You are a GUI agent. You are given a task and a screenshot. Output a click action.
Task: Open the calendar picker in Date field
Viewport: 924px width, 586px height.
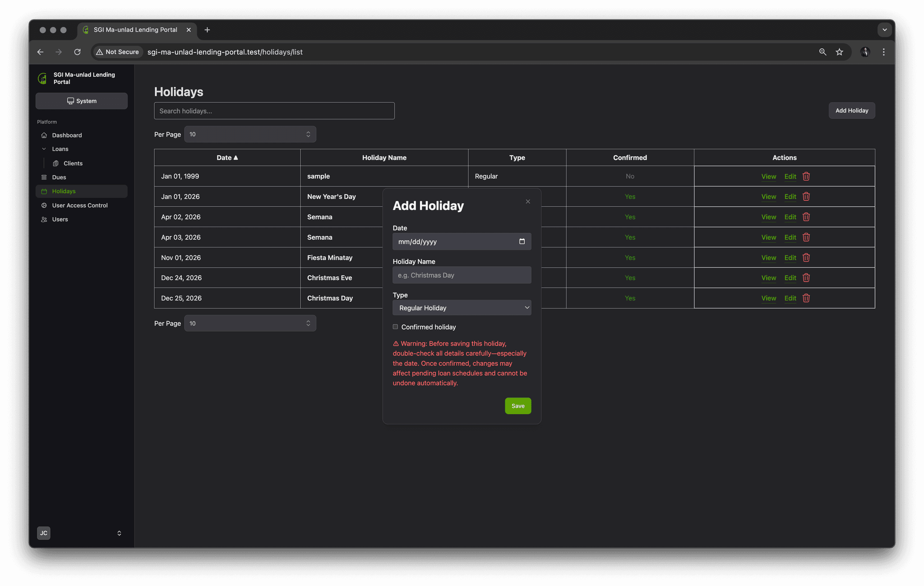click(522, 241)
